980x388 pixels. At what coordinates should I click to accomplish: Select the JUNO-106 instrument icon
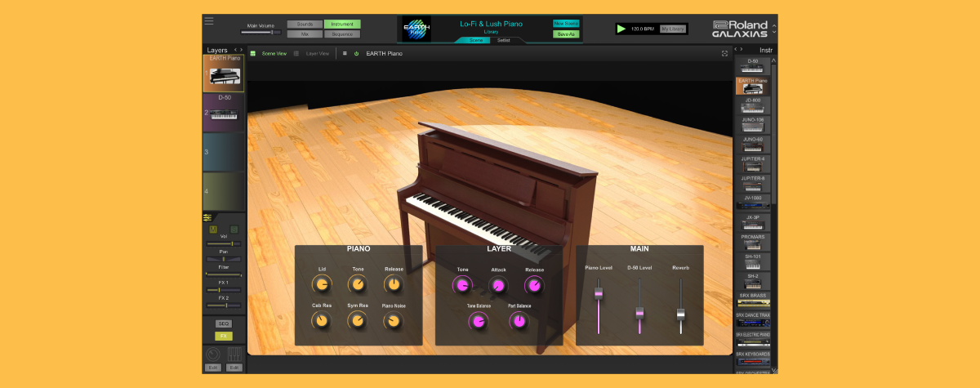click(752, 125)
